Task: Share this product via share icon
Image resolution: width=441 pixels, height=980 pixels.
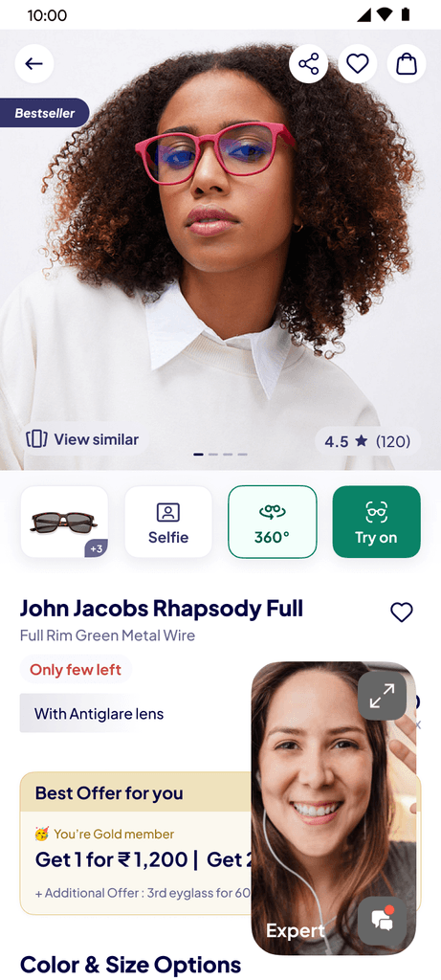Action: [x=309, y=64]
